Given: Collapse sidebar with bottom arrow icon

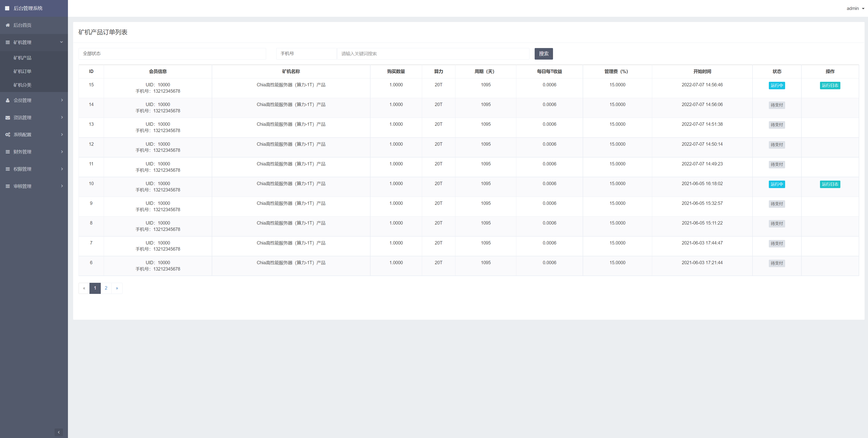Looking at the screenshot, I should [59, 432].
